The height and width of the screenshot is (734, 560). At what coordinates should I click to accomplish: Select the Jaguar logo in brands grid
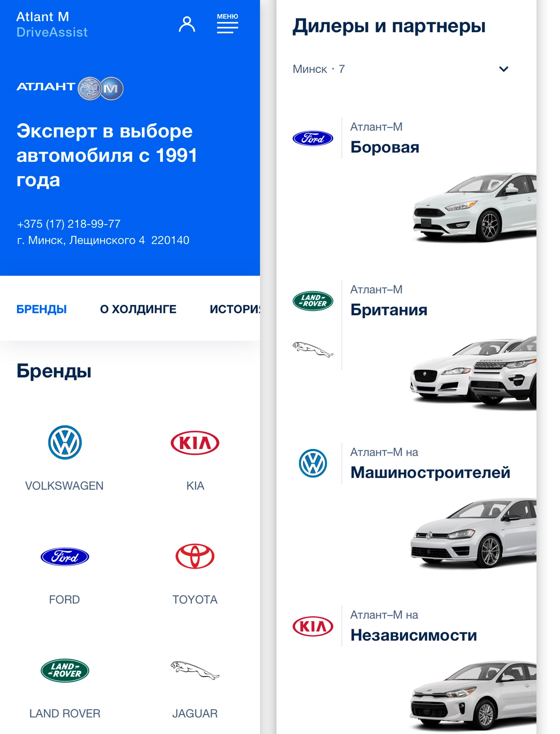click(x=195, y=670)
